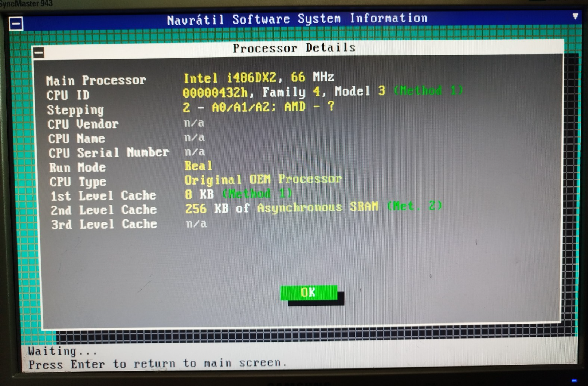Open the main window system menu box

click(x=16, y=24)
